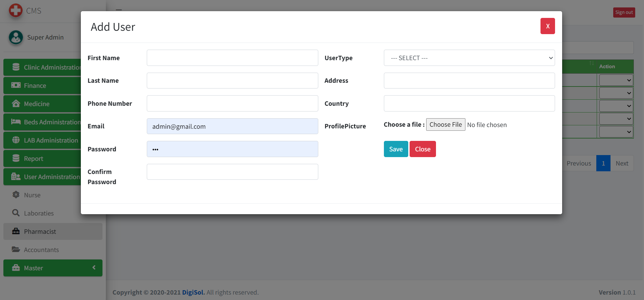Open the DigiSol link in footer
644x300 pixels.
[193, 292]
